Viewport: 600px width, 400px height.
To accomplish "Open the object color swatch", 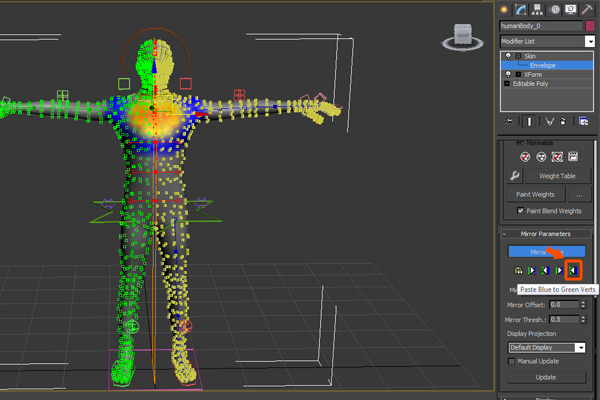I will [x=590, y=26].
